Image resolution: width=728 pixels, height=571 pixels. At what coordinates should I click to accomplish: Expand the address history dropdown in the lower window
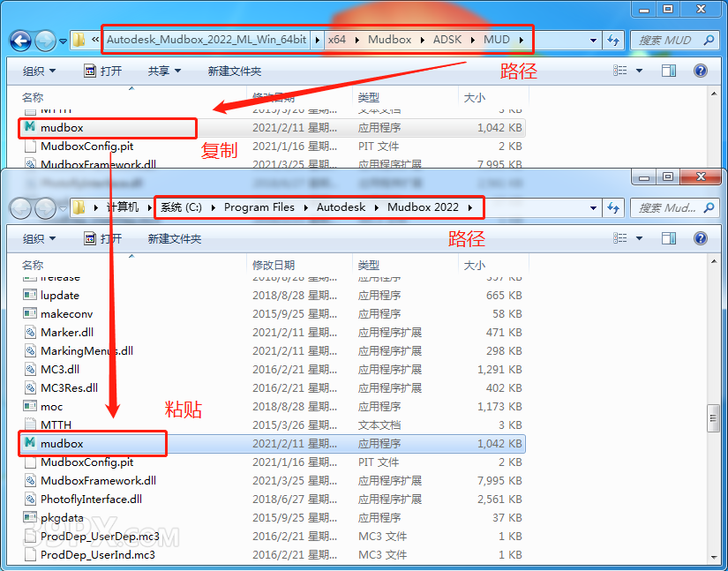point(594,207)
